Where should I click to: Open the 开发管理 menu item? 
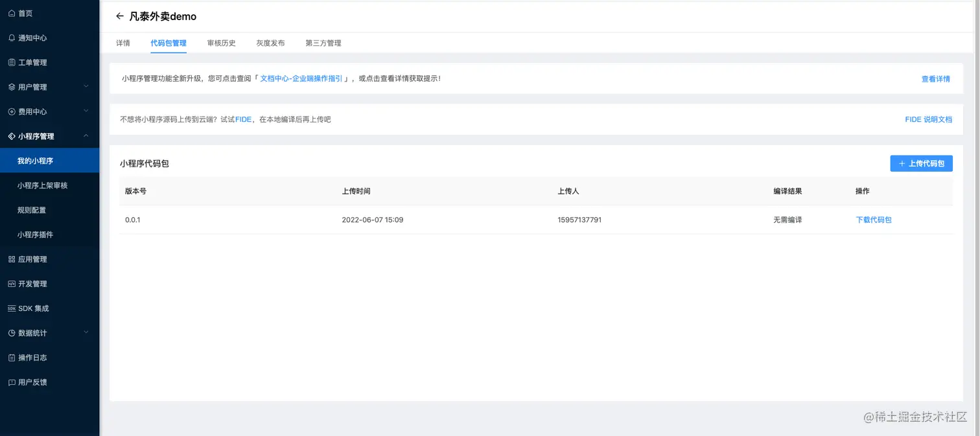[x=49, y=284]
